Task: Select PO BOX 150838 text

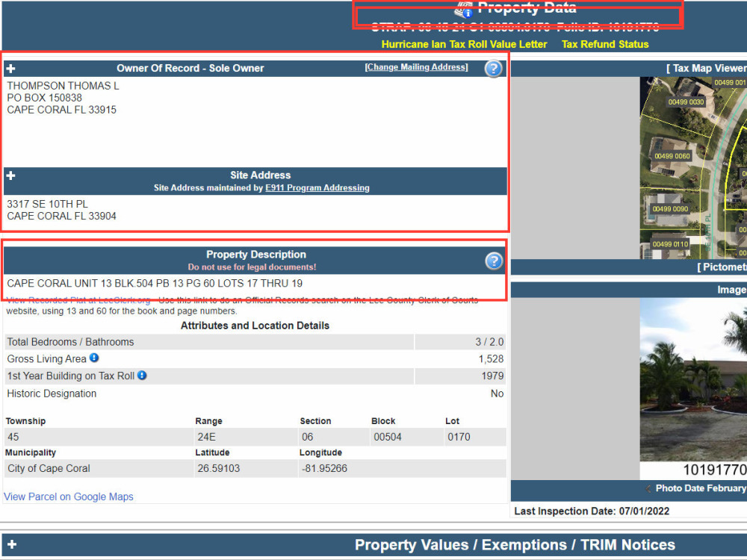Action: [x=44, y=98]
